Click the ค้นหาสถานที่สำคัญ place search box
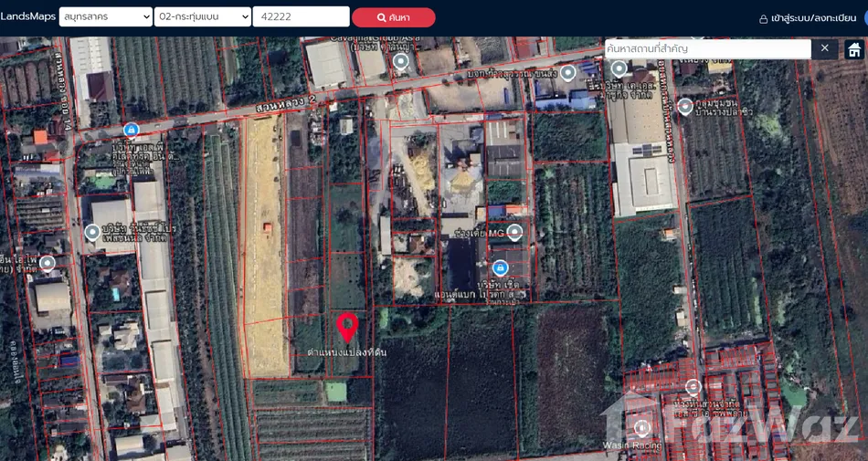The height and width of the screenshot is (461, 868). click(707, 48)
